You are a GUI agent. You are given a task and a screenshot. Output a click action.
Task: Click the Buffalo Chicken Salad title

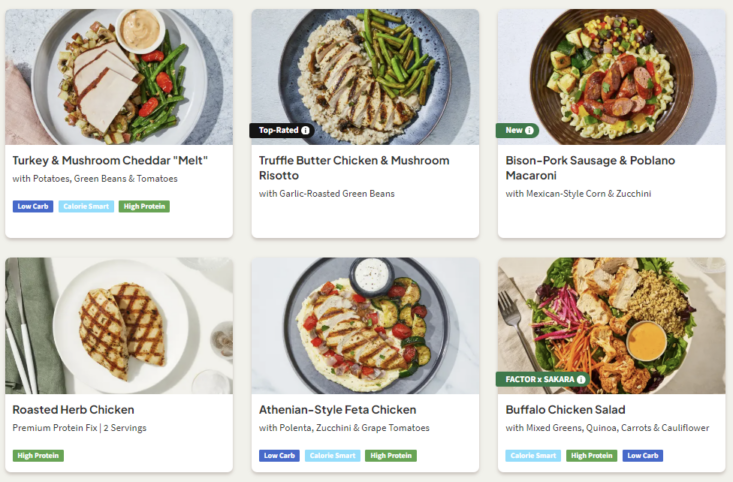(565, 409)
